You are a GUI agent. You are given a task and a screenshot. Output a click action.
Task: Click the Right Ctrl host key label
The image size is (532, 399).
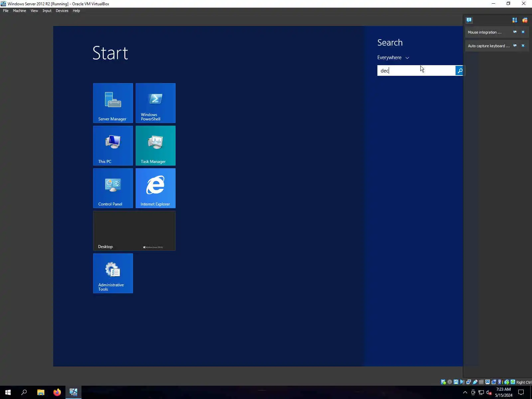524,382
